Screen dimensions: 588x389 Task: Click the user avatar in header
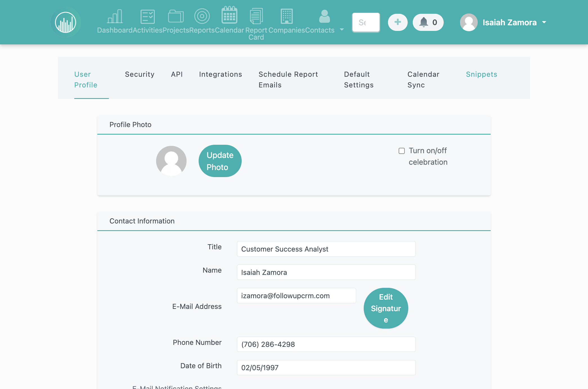coord(469,22)
